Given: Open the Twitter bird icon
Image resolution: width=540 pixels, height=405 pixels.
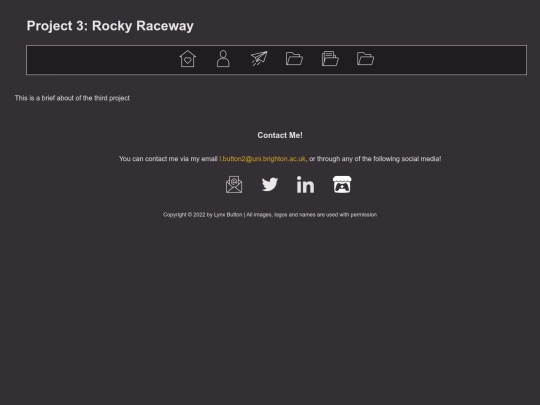Looking at the screenshot, I should [x=270, y=185].
